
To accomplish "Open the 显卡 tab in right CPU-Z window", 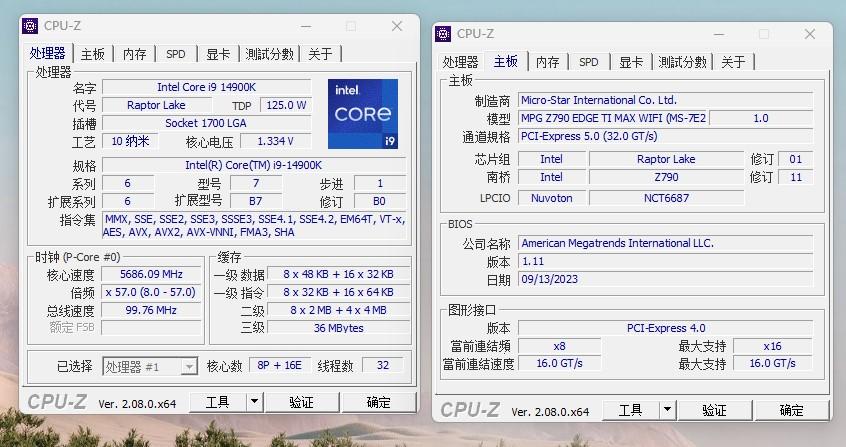I will 631,62.
